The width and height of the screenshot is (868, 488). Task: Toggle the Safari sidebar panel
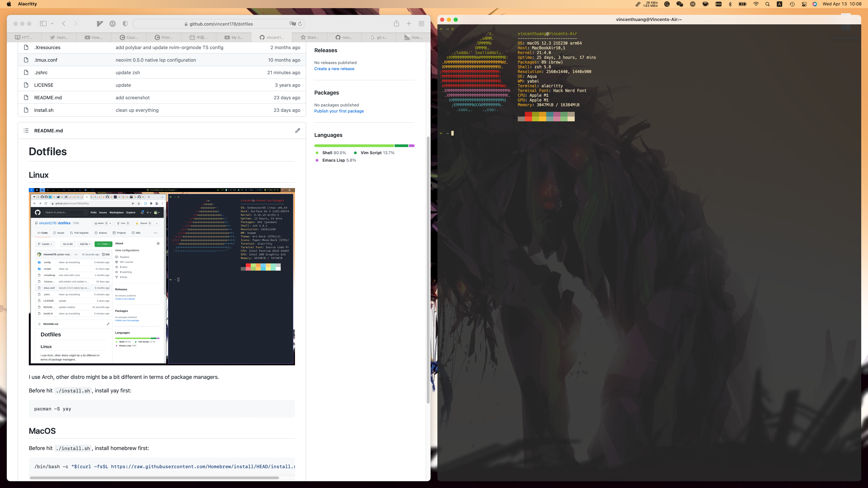tap(43, 24)
